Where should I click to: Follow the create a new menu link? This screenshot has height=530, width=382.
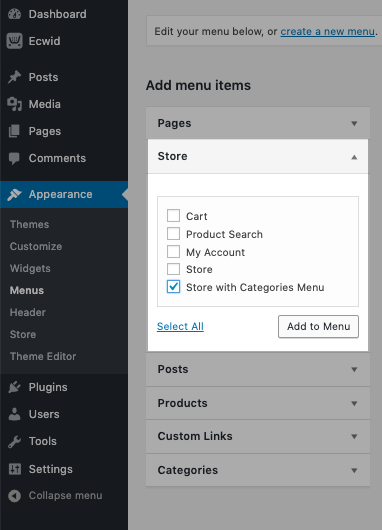click(328, 31)
